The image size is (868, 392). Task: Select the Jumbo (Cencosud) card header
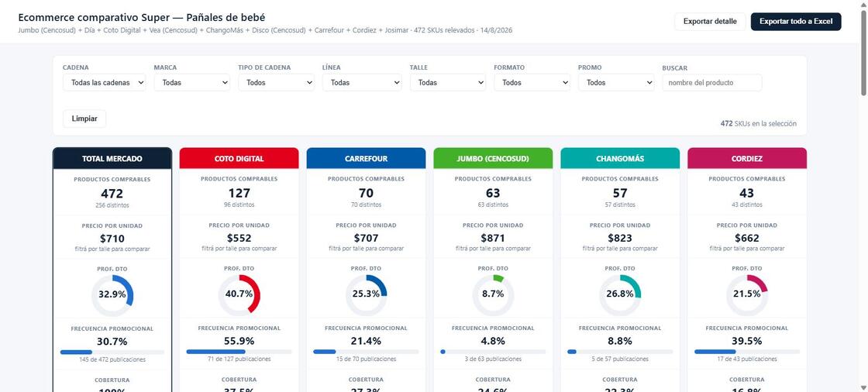pos(493,158)
